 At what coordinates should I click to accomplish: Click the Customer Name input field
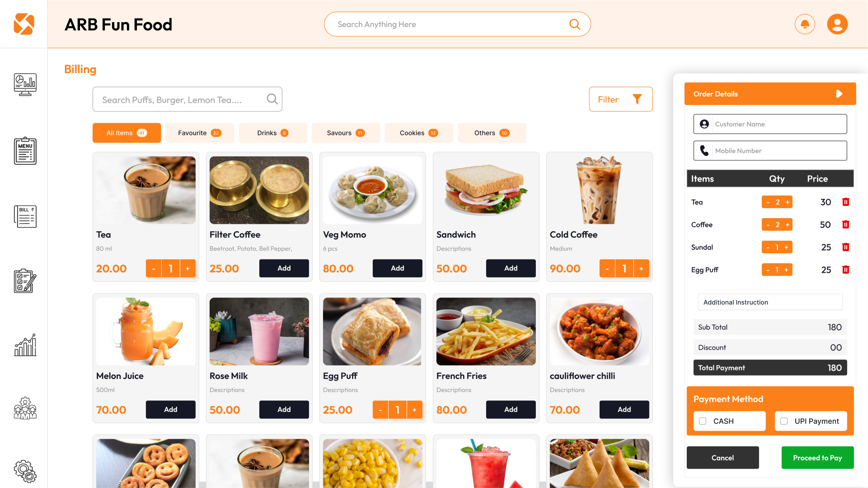(770, 124)
